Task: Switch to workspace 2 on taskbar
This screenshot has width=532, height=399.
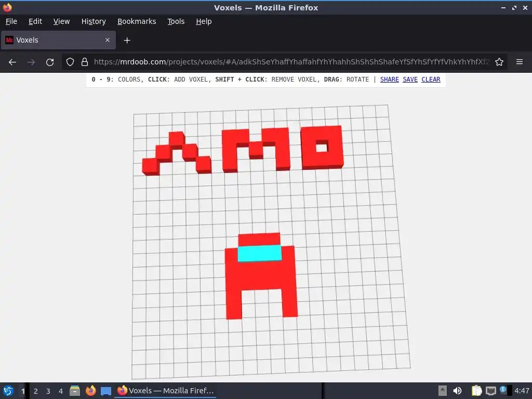Action: click(36, 391)
